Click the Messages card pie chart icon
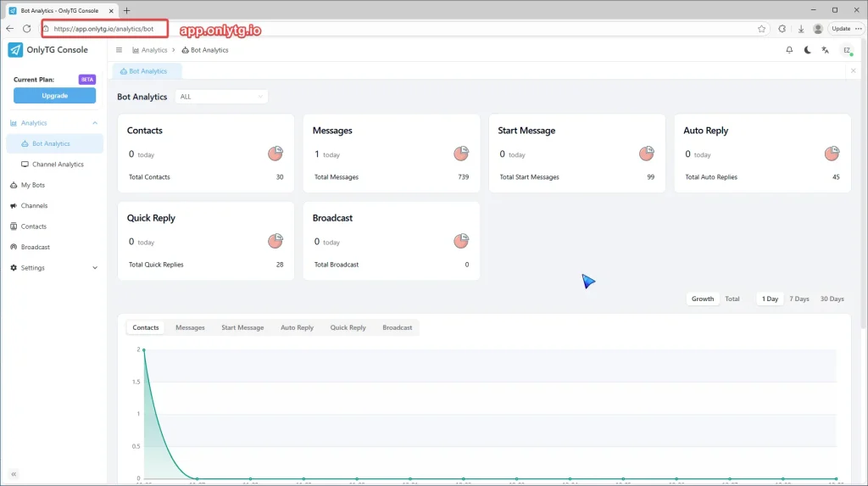This screenshot has width=868, height=486. pyautogui.click(x=461, y=154)
